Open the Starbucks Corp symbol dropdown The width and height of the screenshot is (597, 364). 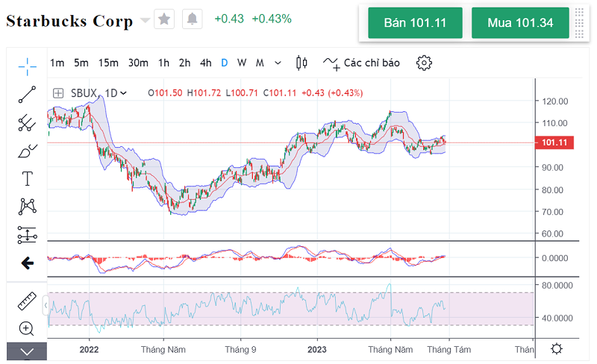coord(145,21)
